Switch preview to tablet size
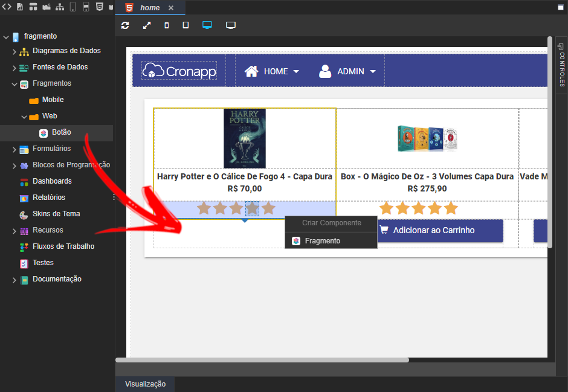Screen dimensions: 568x392 pos(186,25)
